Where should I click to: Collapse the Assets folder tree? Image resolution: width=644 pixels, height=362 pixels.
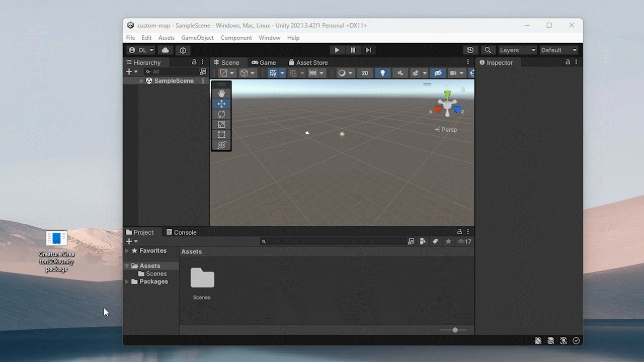(x=127, y=266)
